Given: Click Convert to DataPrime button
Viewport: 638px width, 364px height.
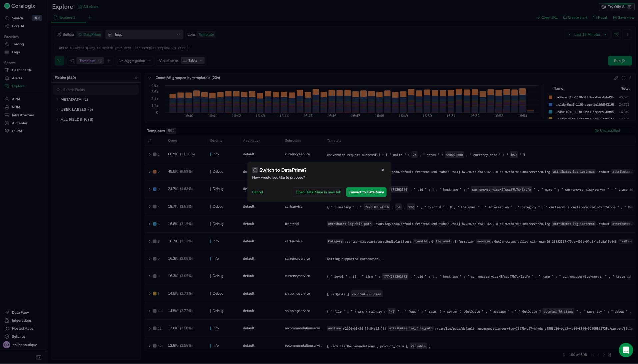Looking at the screenshot, I should pyautogui.click(x=366, y=192).
